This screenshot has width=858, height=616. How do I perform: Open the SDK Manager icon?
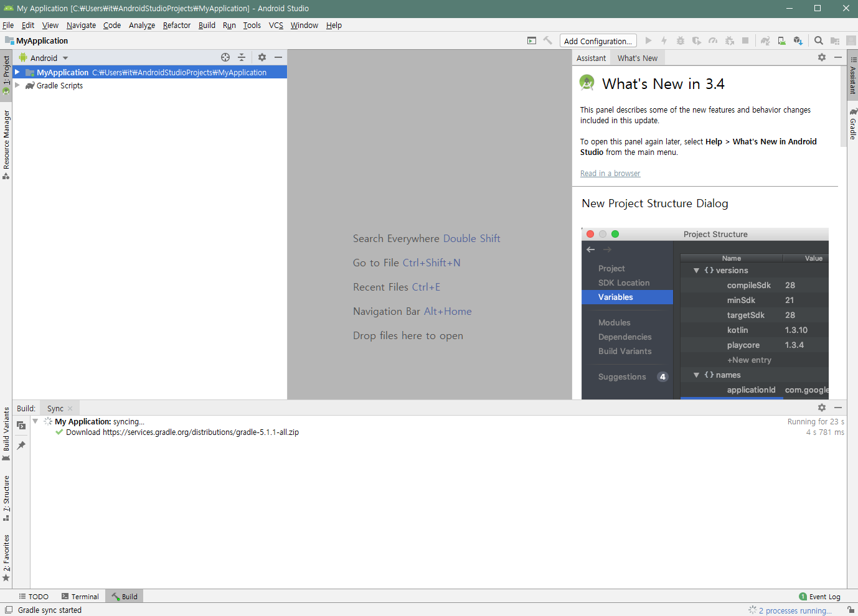pos(798,40)
